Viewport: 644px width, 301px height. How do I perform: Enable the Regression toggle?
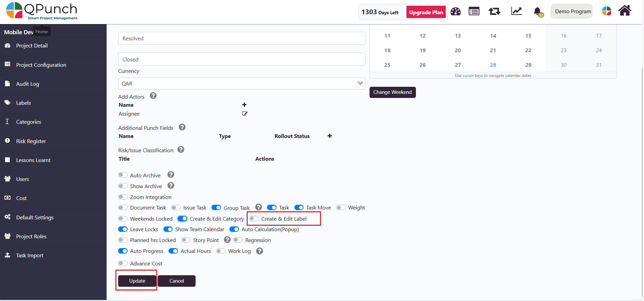[x=238, y=240]
